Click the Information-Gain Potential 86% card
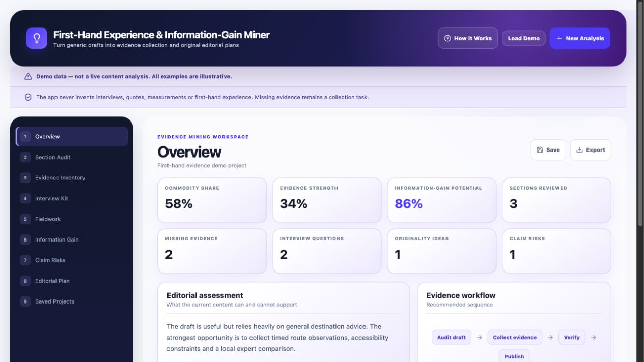The image size is (644, 362). [442, 200]
